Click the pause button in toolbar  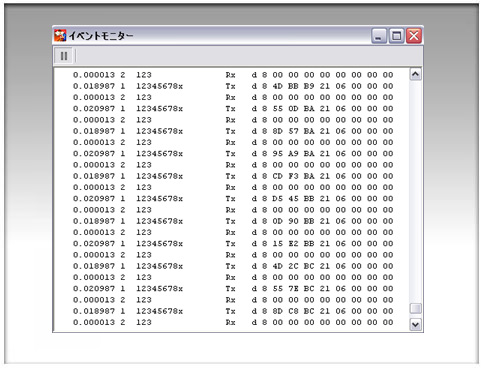click(x=64, y=56)
